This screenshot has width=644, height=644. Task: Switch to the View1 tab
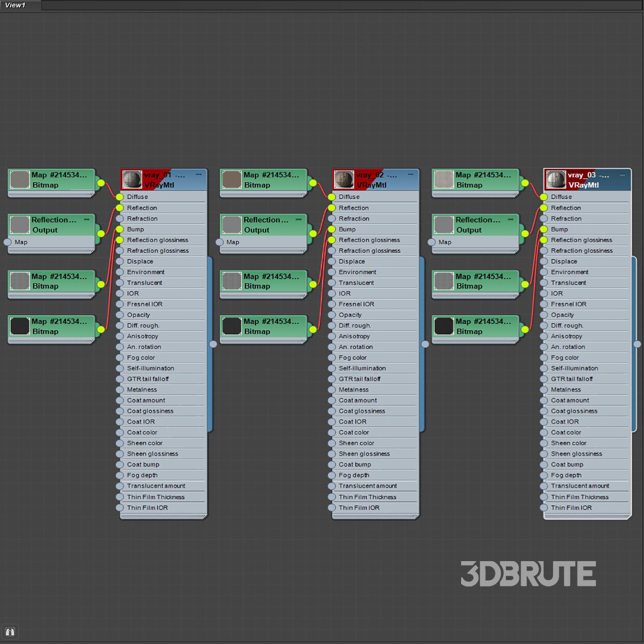(16, 5)
